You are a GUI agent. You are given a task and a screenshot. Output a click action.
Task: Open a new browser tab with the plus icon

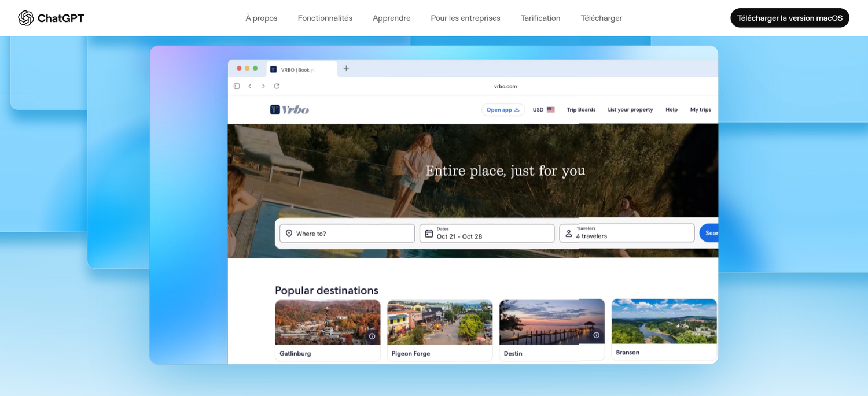click(x=346, y=68)
